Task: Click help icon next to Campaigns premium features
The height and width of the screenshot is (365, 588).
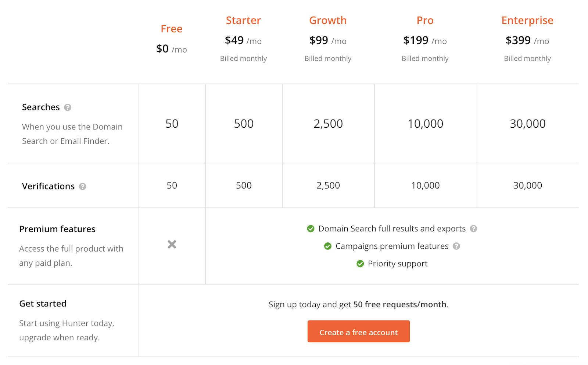Action: (456, 246)
